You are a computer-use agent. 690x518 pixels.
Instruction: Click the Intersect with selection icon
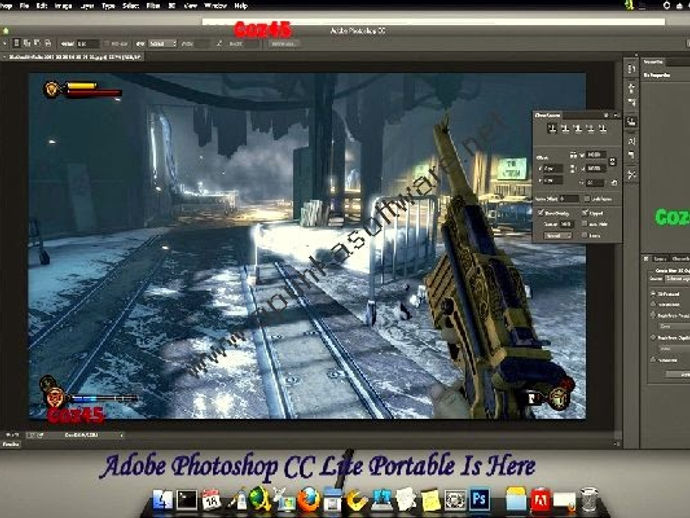tap(48, 43)
